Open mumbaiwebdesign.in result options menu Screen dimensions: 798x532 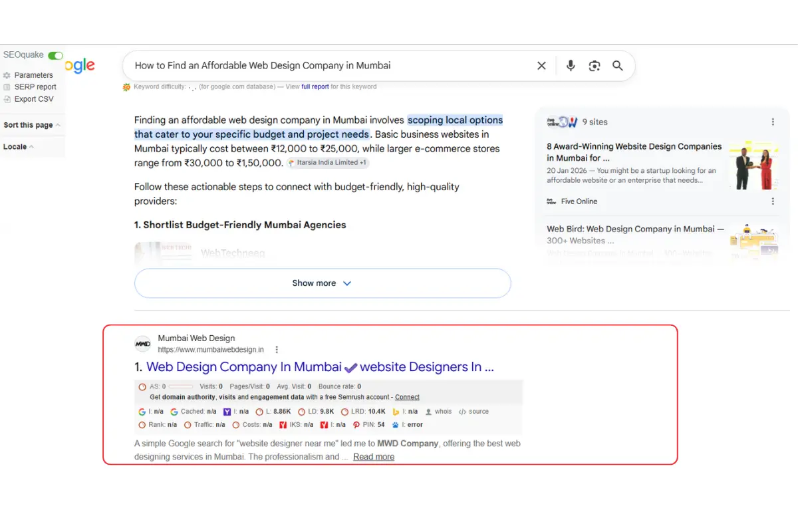[x=277, y=350]
